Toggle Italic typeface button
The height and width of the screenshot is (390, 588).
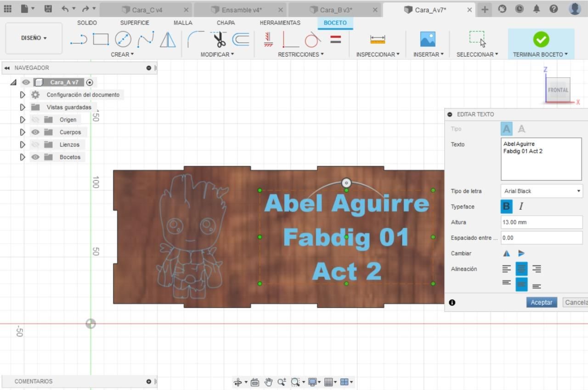coord(521,206)
